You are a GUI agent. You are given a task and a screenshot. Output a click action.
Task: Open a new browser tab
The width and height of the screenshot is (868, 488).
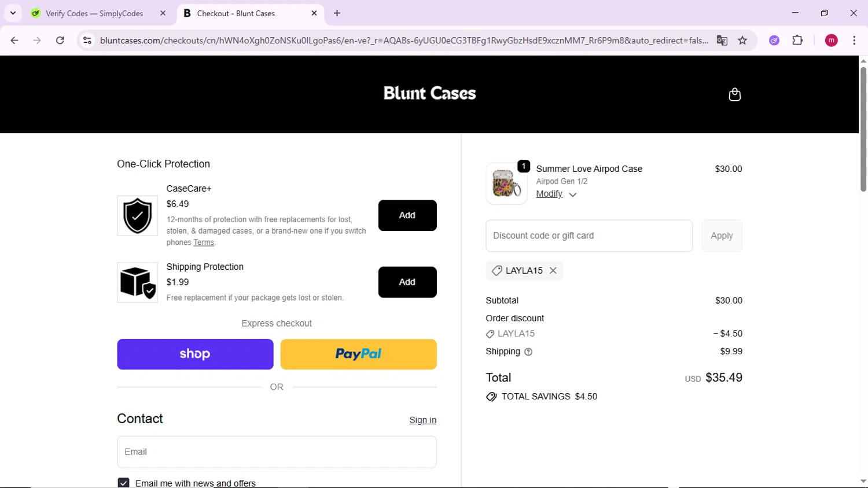pyautogui.click(x=337, y=13)
